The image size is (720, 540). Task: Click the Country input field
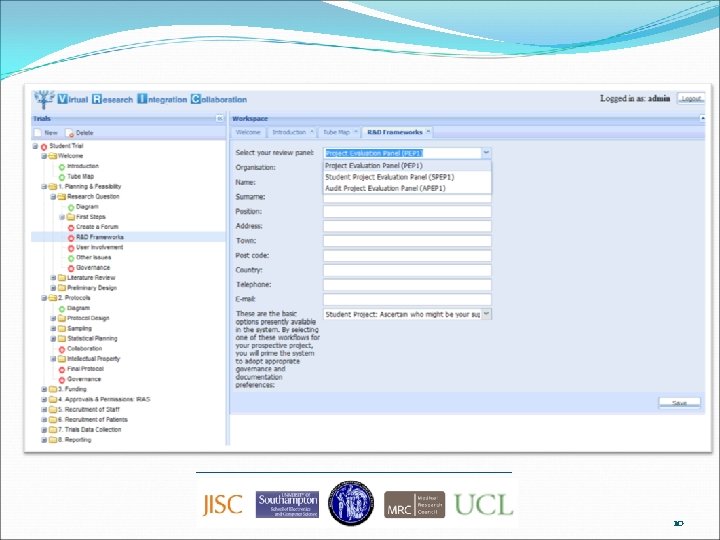pyautogui.click(x=407, y=270)
